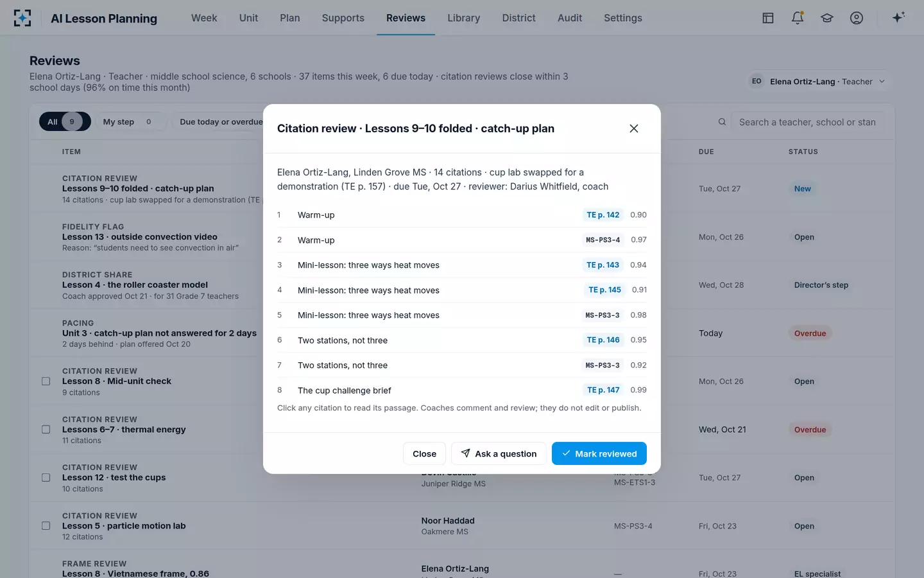This screenshot has height=578, width=924.
Task: Open the MS-PS3-3 citation in row 7
Action: tap(603, 365)
